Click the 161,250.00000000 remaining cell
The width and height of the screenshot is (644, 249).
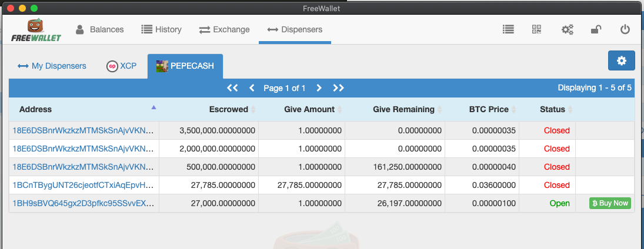[395, 167]
